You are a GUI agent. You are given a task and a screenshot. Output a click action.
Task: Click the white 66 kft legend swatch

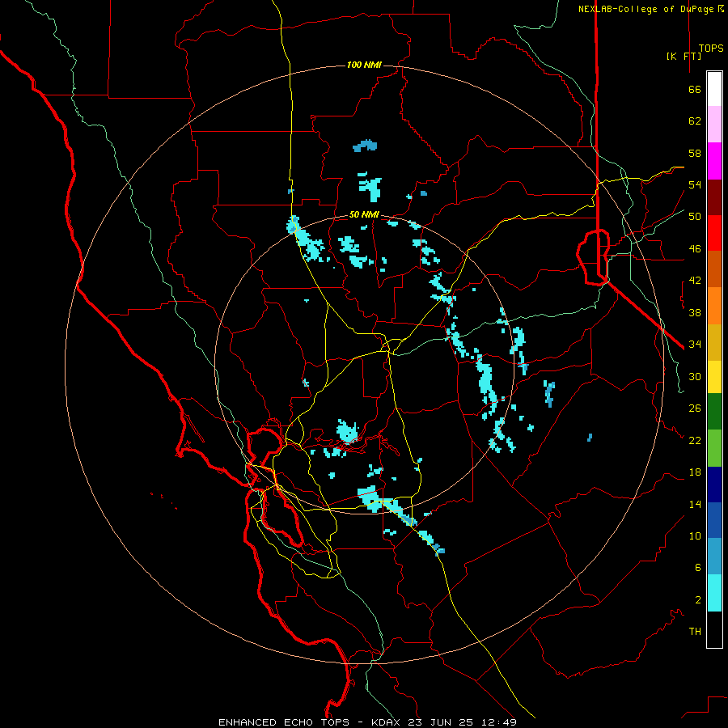click(714, 89)
